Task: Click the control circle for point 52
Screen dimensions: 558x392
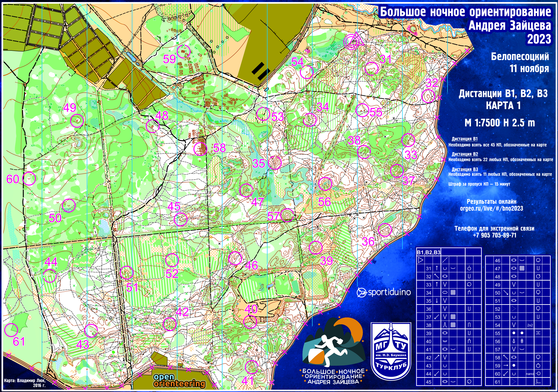Action: (172, 260)
